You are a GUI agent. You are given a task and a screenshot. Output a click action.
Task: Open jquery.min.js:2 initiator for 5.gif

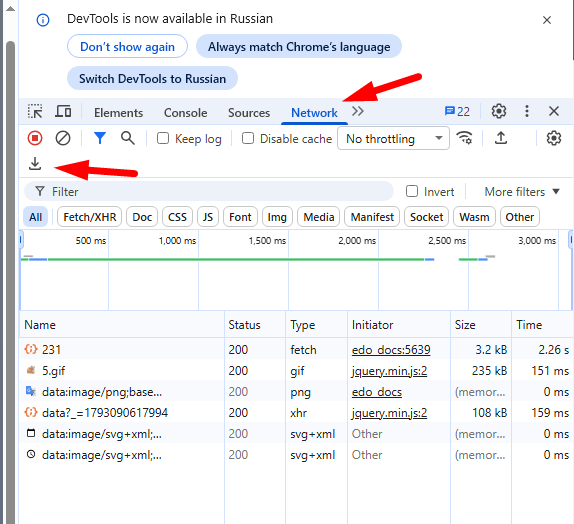pos(389,371)
